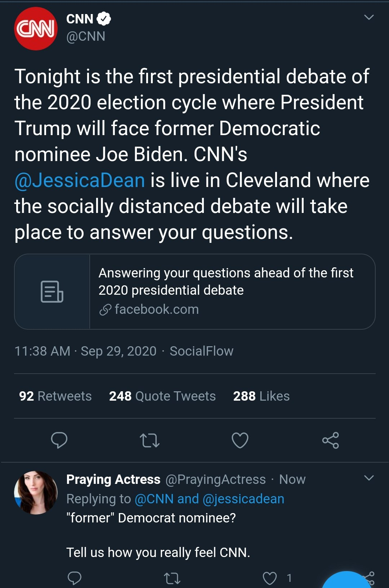The image size is (389, 588).
Task: Open the @jessicadean mention in the reply
Action: 243,499
